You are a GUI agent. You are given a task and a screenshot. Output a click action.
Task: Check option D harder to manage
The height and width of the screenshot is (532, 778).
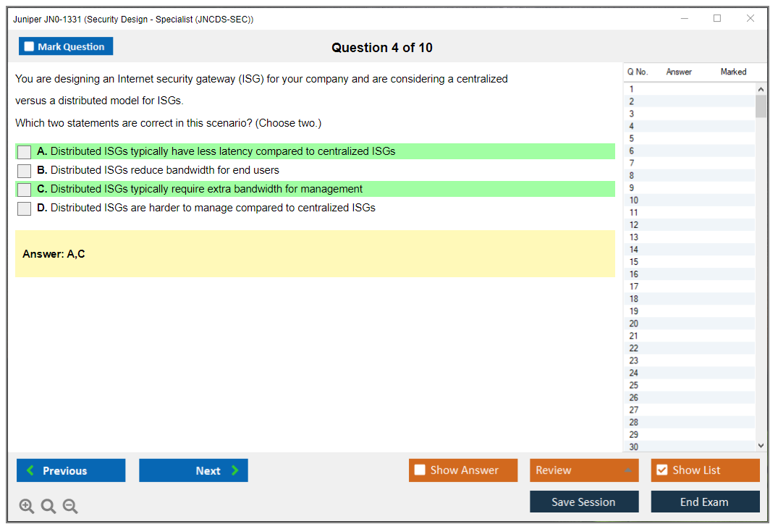coord(24,208)
